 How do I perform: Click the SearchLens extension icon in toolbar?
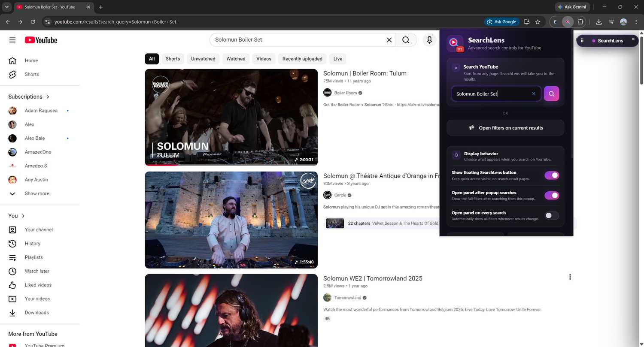568,22
